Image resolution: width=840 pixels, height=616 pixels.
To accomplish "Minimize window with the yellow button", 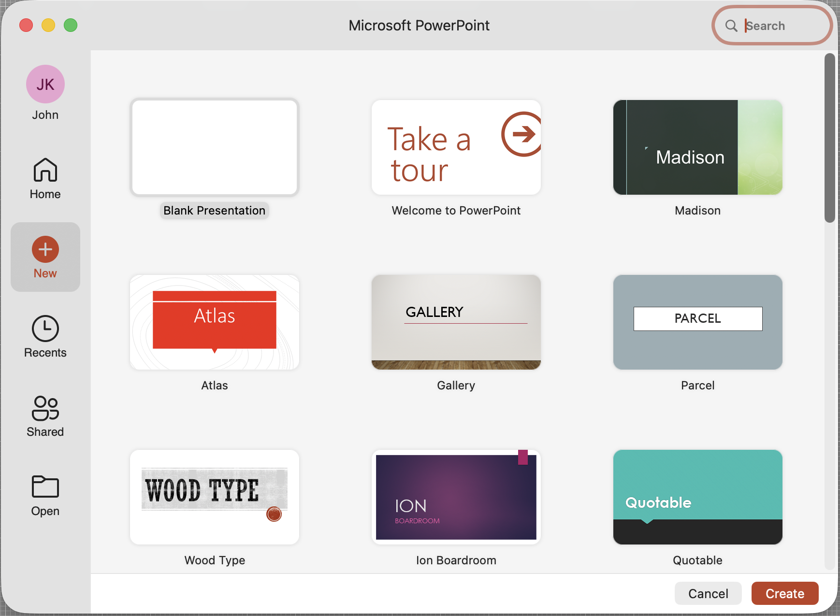I will 48,25.
